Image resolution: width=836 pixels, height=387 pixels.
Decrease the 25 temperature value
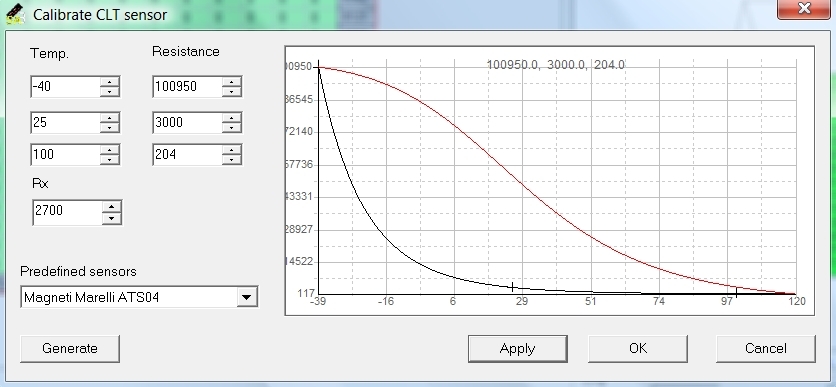[x=109, y=128]
